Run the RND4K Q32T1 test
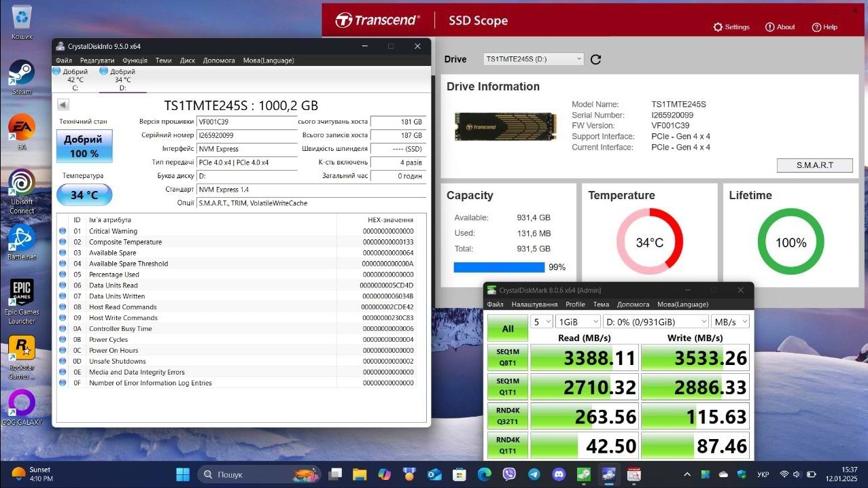868x488 pixels. tap(507, 417)
